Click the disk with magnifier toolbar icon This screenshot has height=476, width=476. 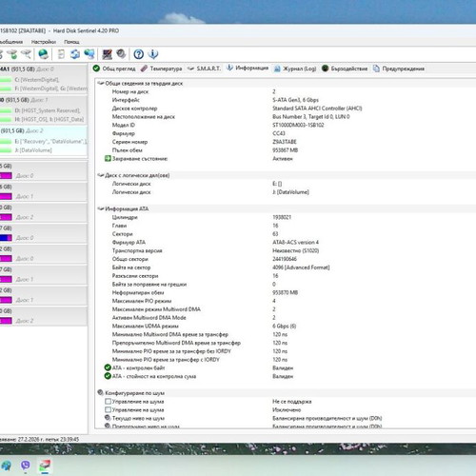pos(27,54)
